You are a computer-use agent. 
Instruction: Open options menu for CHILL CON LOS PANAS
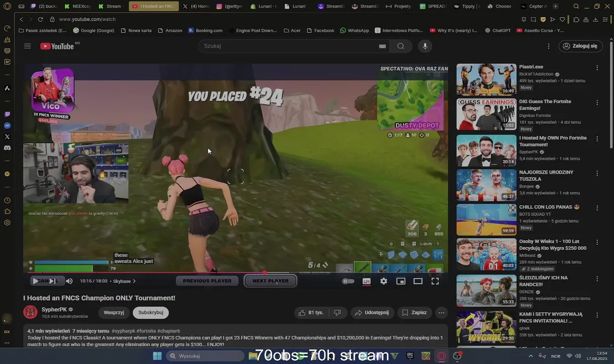(597, 208)
